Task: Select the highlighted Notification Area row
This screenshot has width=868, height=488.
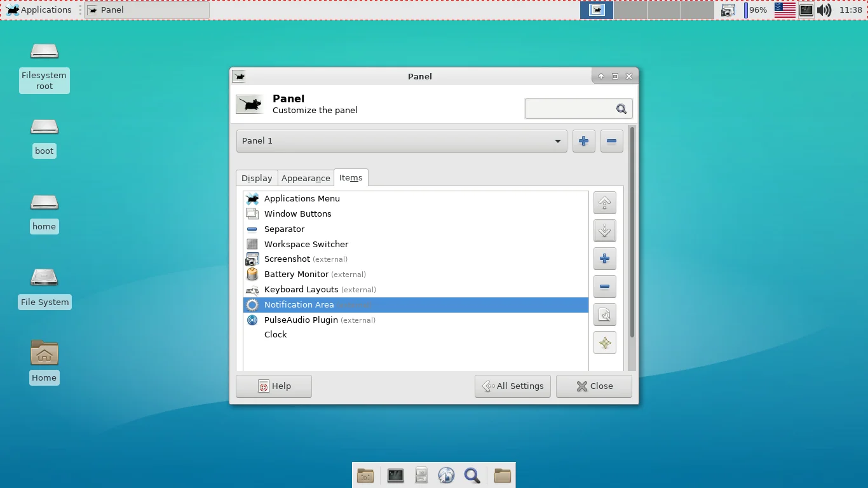Action: [416, 305]
